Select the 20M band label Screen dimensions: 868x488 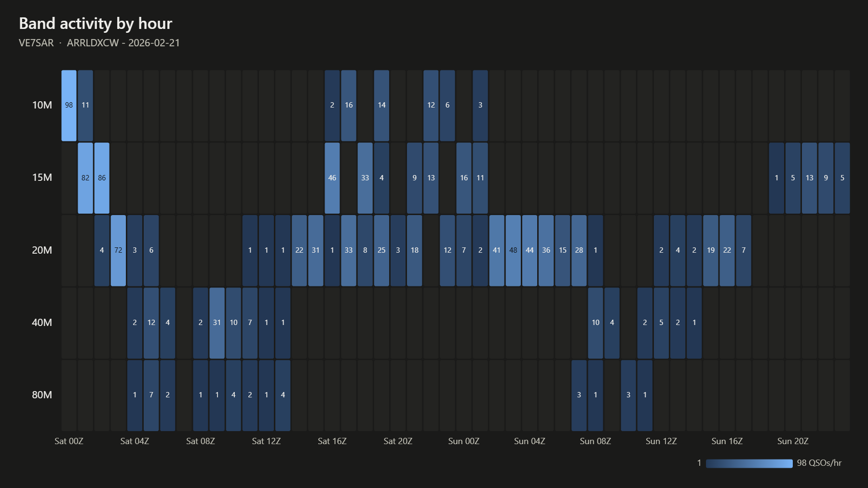(x=42, y=250)
